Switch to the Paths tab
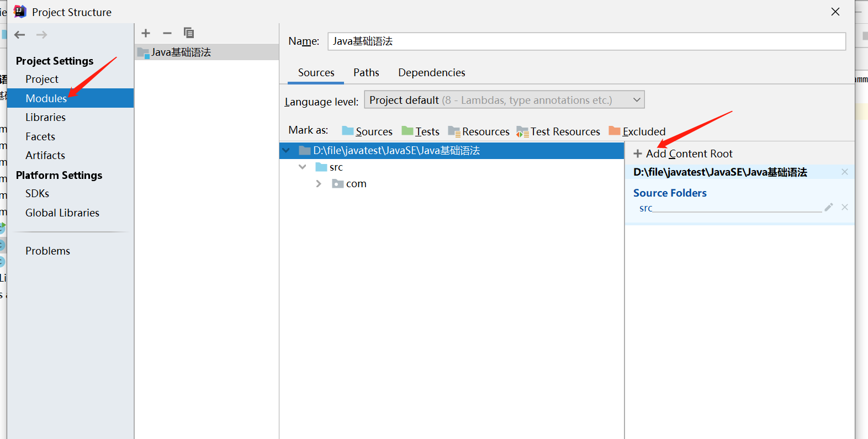 366,72
